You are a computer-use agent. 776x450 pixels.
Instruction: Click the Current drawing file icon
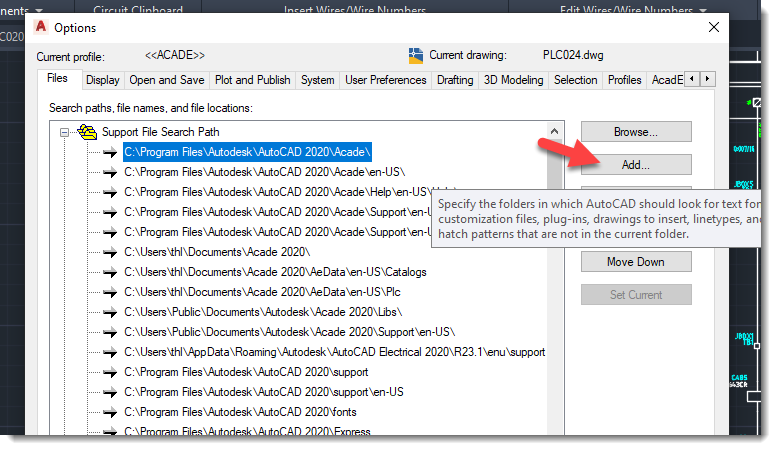(417, 55)
